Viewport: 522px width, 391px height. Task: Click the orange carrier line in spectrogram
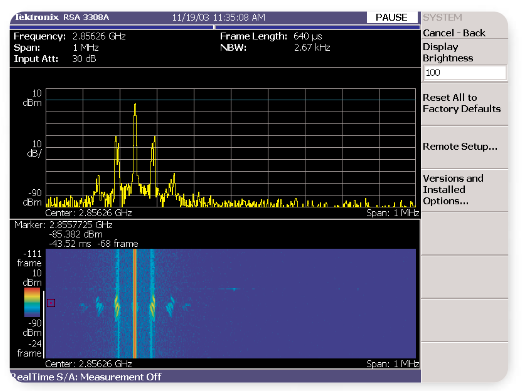135,303
